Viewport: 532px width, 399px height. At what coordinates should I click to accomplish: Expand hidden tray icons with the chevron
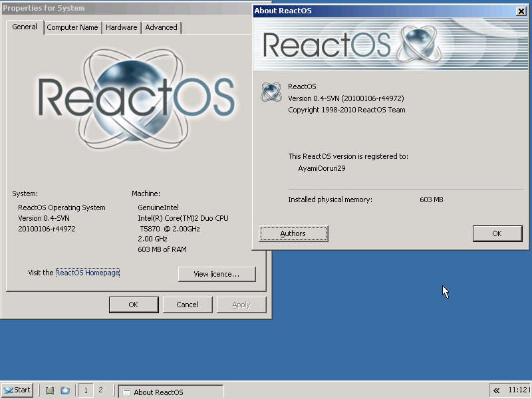tap(495, 391)
